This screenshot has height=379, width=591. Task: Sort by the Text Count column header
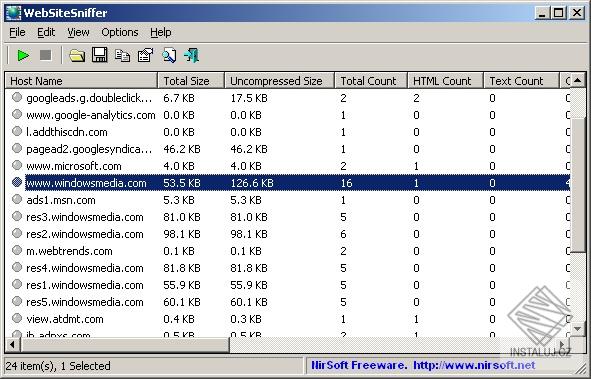[x=522, y=81]
